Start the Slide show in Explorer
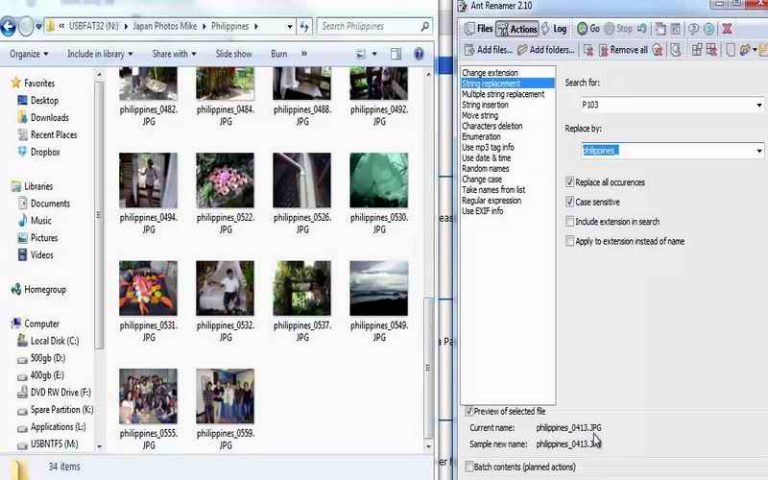 pyautogui.click(x=233, y=54)
